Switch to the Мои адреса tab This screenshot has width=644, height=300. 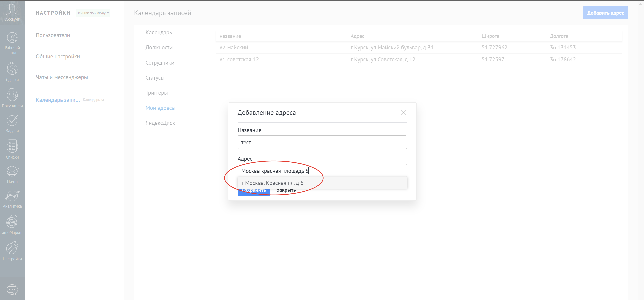coord(160,108)
